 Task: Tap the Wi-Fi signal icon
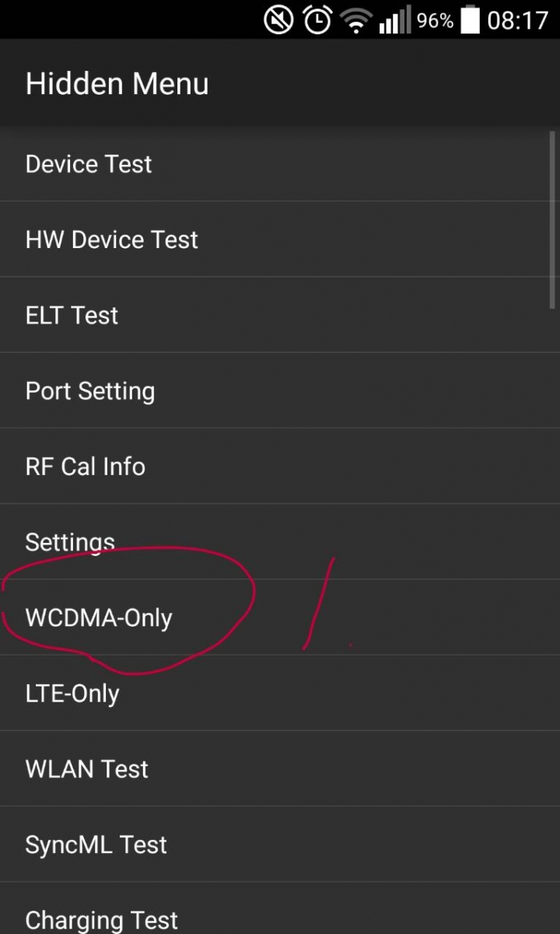[x=357, y=21]
